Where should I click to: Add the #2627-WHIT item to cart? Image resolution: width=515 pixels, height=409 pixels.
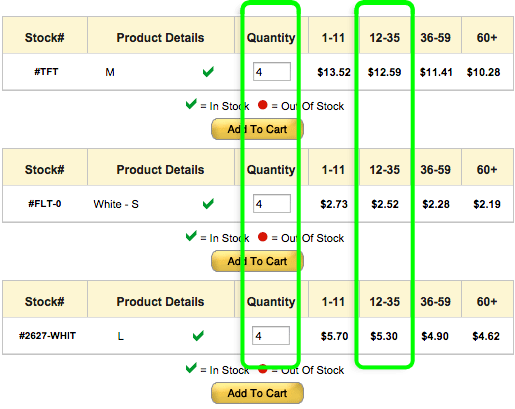pos(257,393)
